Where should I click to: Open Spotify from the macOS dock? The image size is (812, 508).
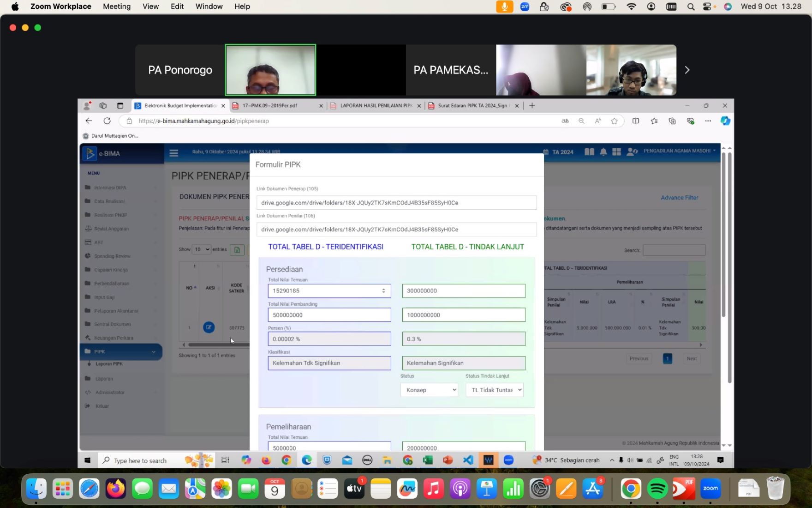(657, 489)
